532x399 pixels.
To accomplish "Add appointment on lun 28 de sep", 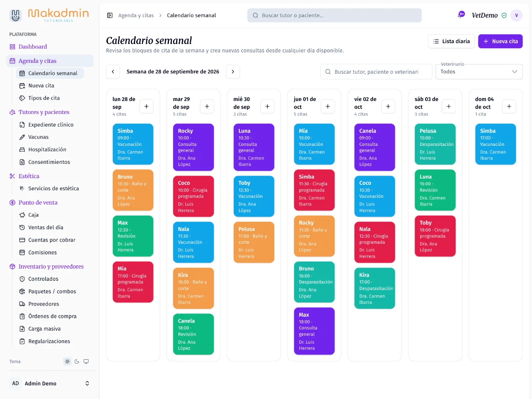I will click(x=146, y=106).
